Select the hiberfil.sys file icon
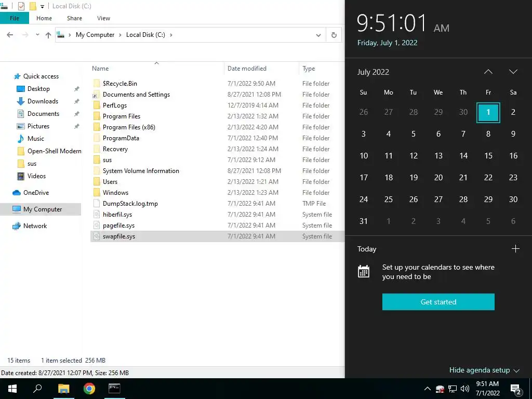 97,215
